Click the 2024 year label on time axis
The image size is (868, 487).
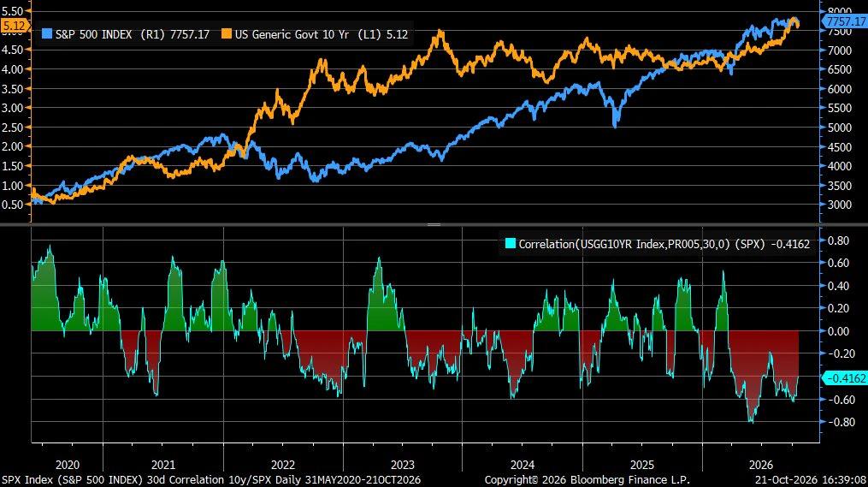coord(523,465)
